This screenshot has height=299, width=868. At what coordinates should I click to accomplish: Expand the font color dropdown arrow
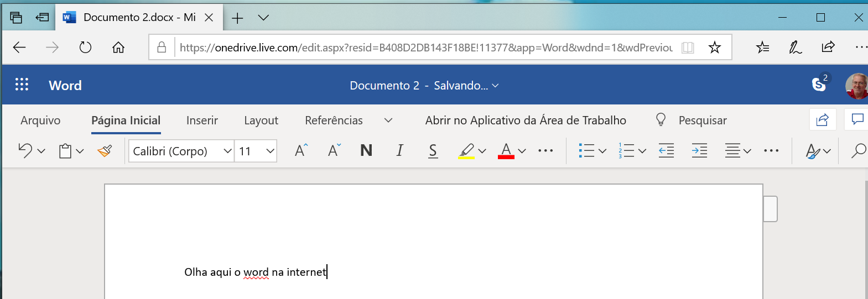point(522,151)
